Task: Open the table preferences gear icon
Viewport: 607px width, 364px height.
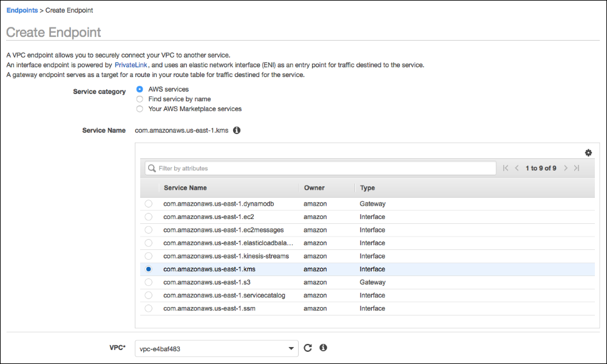Action: [588, 153]
